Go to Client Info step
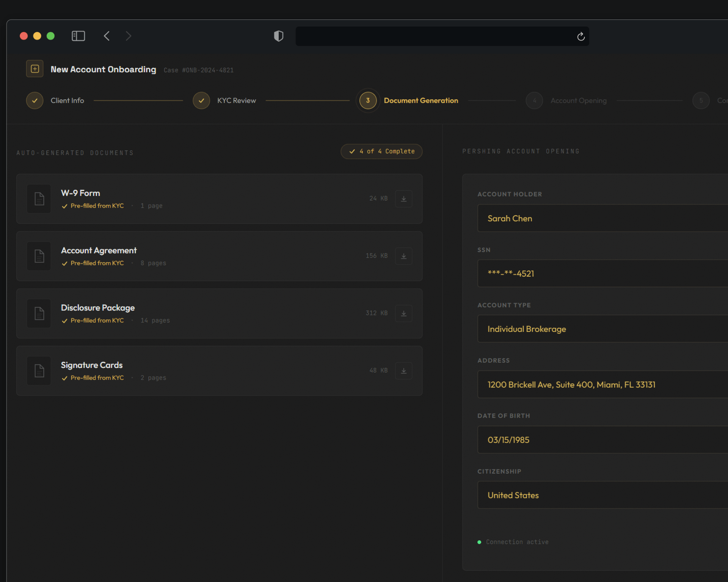 35,100
